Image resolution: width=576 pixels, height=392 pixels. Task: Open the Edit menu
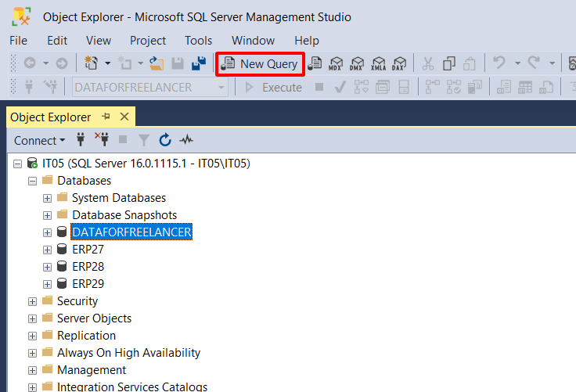[57, 41]
